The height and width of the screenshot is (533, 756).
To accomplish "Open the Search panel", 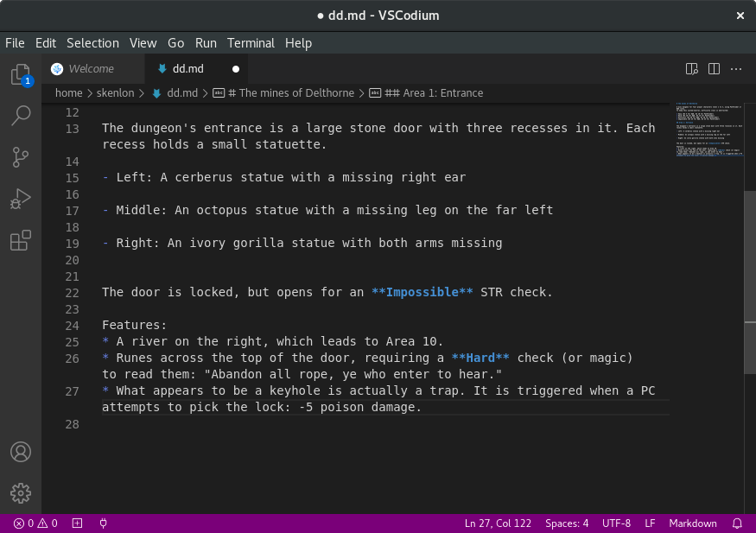I will tap(21, 115).
